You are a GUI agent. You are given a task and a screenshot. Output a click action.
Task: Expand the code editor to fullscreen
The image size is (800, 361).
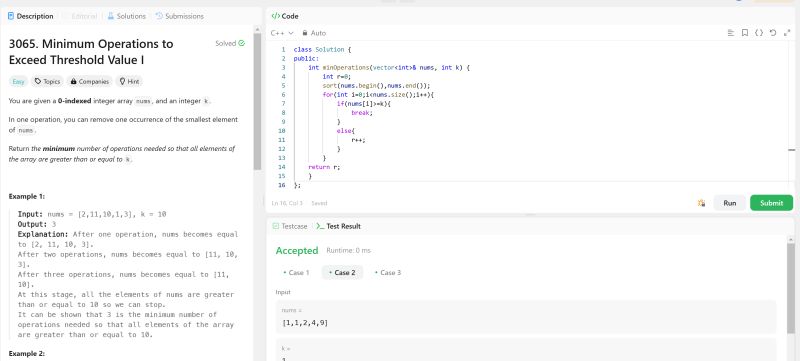point(786,33)
